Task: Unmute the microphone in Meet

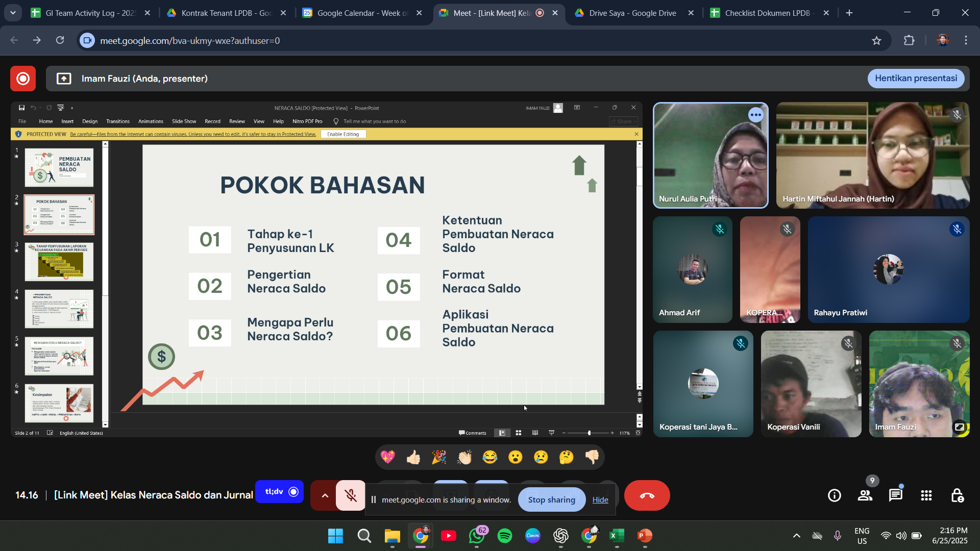Action: [x=350, y=495]
